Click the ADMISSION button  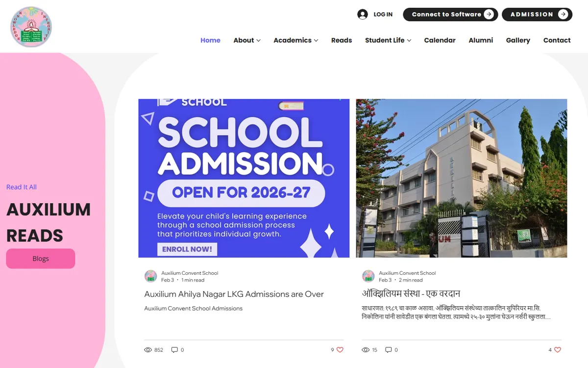tap(537, 14)
